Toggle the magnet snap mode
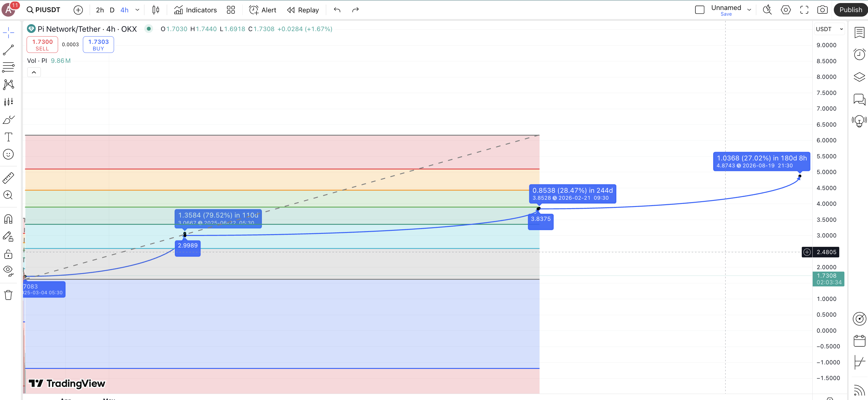 coord(8,219)
